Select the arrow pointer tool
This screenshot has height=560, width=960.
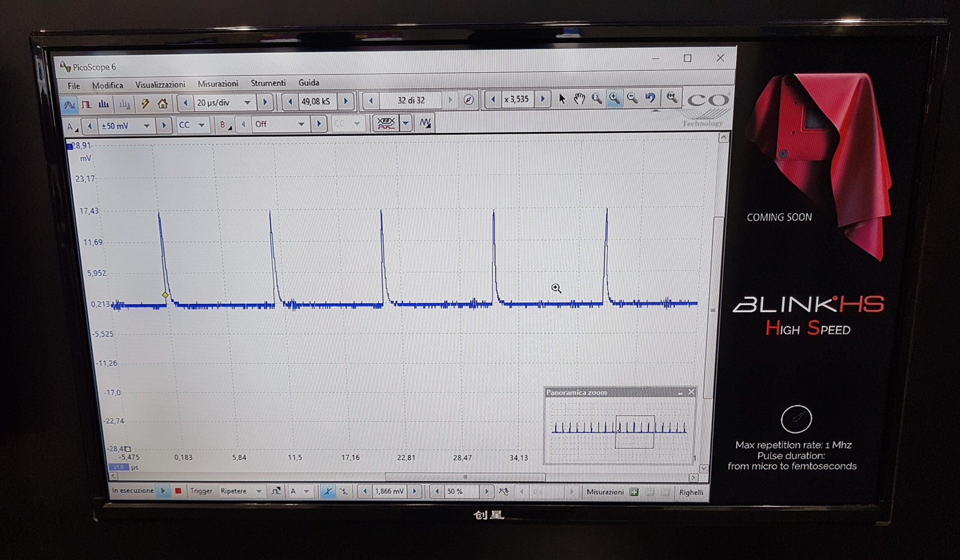[x=561, y=99]
